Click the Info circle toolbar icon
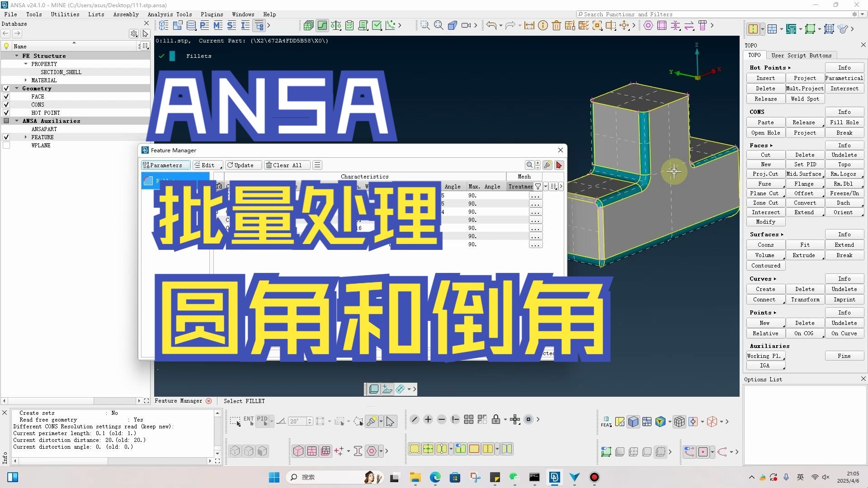Viewport: 868px width, 488px height. click(x=543, y=26)
